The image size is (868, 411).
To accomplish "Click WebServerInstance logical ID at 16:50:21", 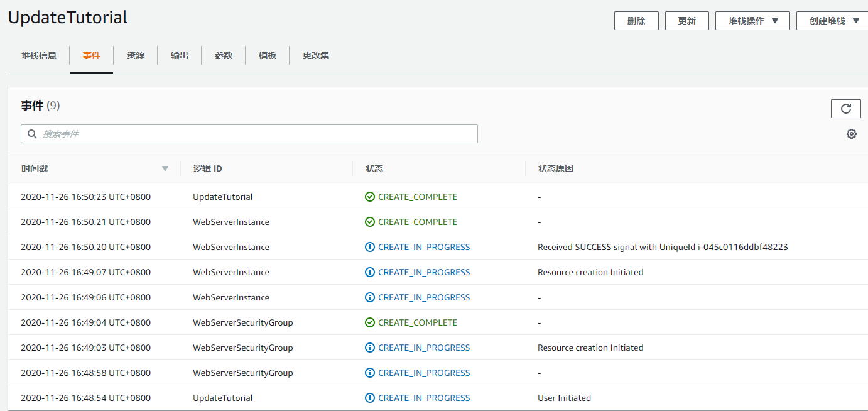I will [231, 222].
